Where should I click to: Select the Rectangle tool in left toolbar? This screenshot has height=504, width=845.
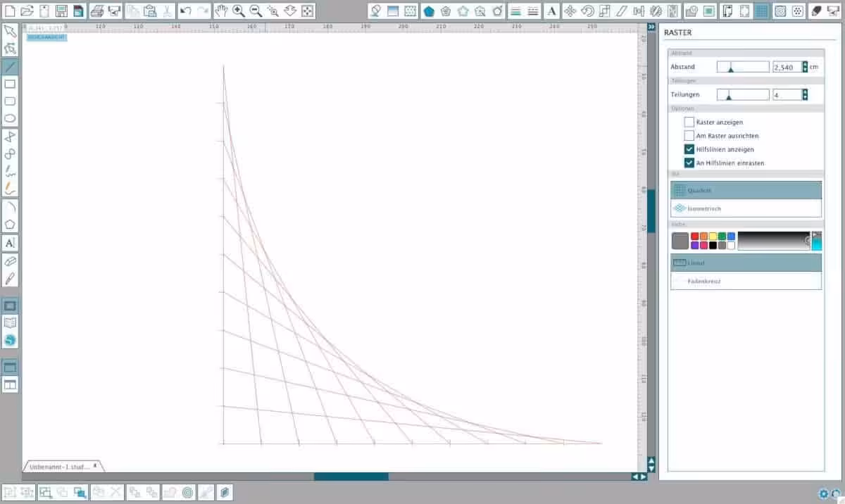[10, 84]
